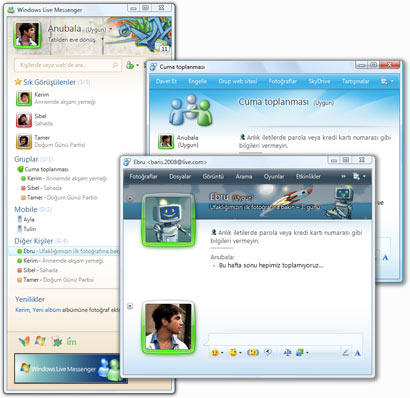Click the Windows Live Messenger banner ad
Screen dimensions: 410x398
[x=71, y=369]
